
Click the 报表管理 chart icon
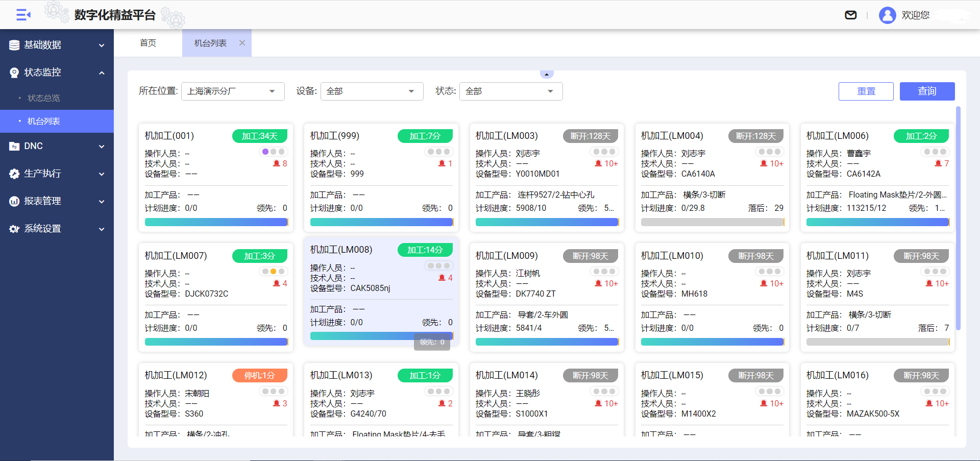(x=14, y=201)
